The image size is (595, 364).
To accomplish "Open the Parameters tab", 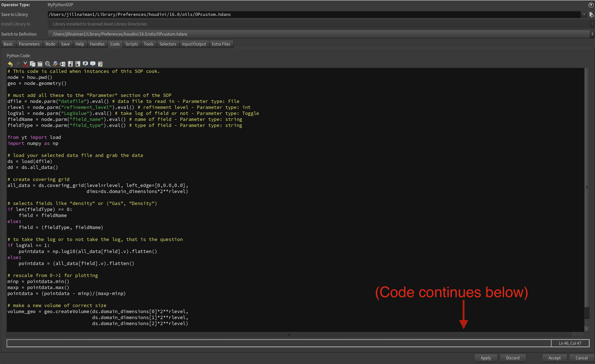I will 29,44.
